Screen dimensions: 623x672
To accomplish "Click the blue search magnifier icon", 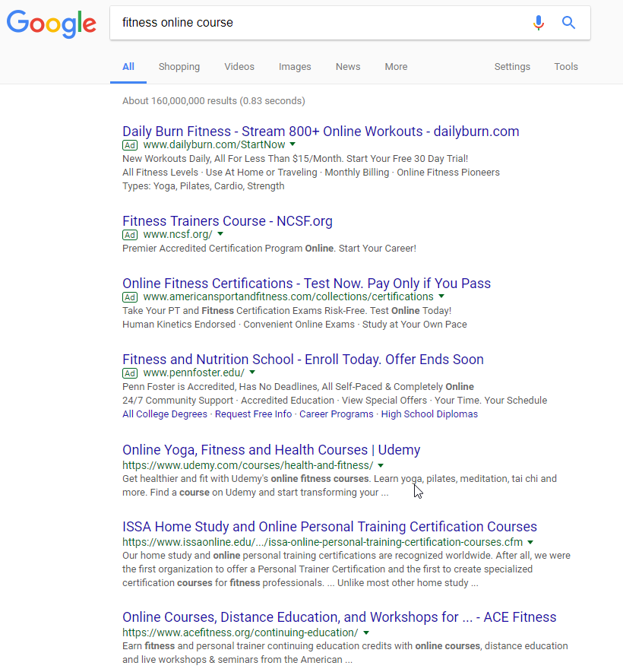I will click(x=568, y=22).
